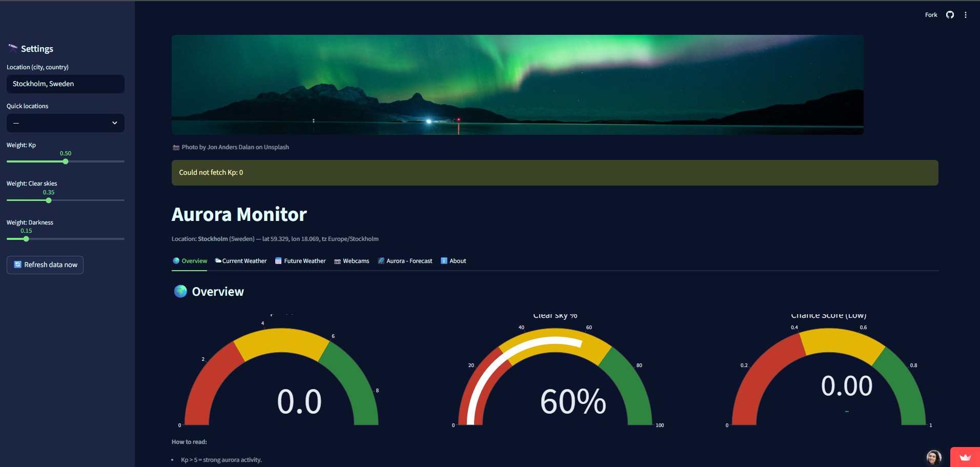
Task: Click the Darkness weight value 0.15
Action: 26,231
